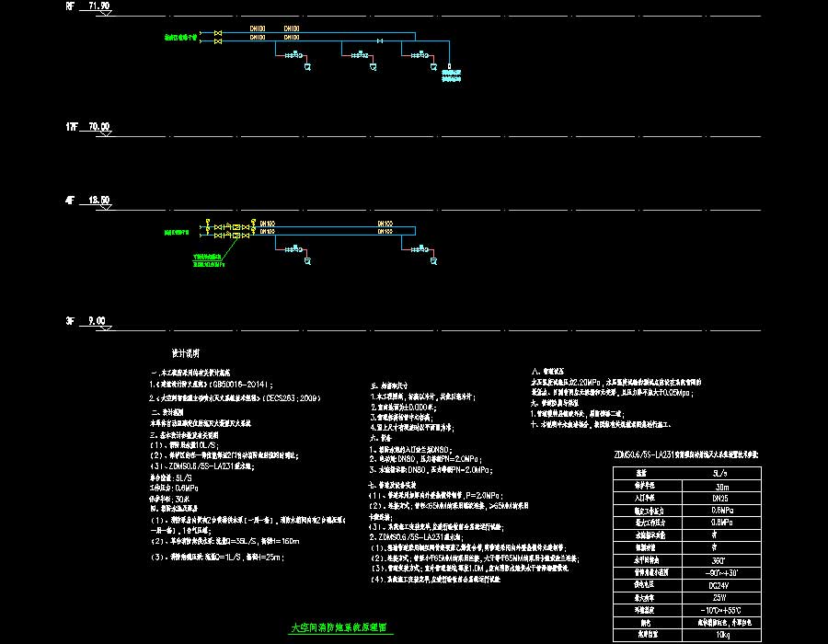Click the RF floor label
This screenshot has height=644, width=828.
70,6
